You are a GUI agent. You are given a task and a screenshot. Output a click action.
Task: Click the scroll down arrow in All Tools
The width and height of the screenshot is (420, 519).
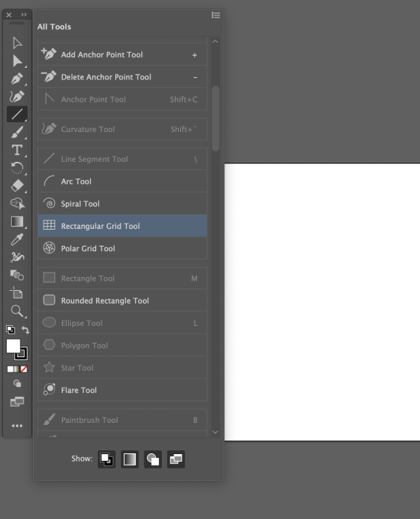pos(215,432)
